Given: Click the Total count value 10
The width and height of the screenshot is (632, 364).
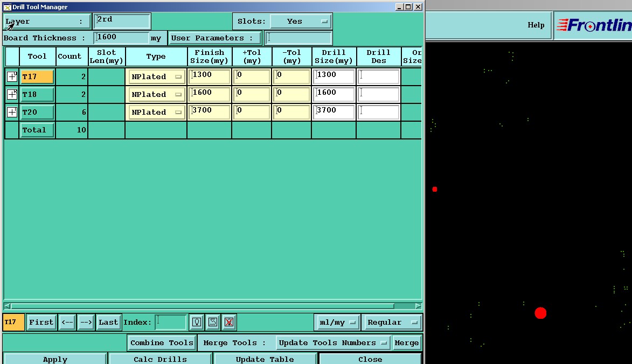Looking at the screenshot, I should tap(81, 130).
